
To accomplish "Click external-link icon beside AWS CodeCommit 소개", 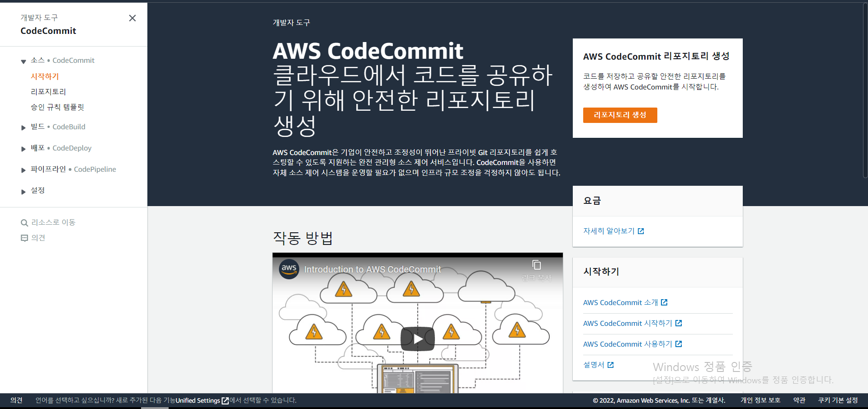I will coord(664,302).
